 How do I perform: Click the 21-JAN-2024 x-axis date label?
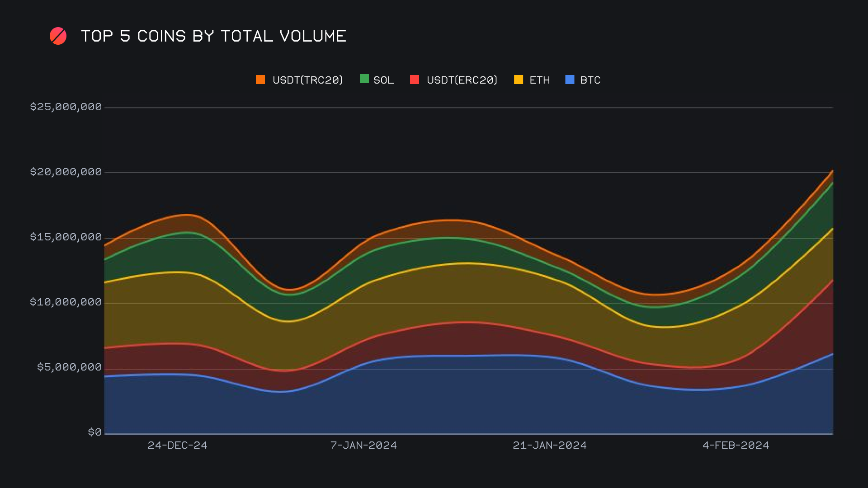point(549,445)
